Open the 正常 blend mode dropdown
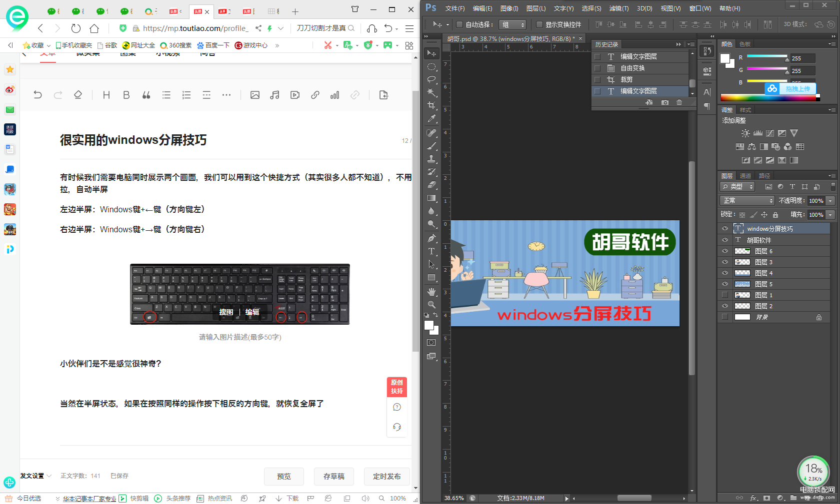Viewport: 840px width, 504px height. tap(747, 200)
